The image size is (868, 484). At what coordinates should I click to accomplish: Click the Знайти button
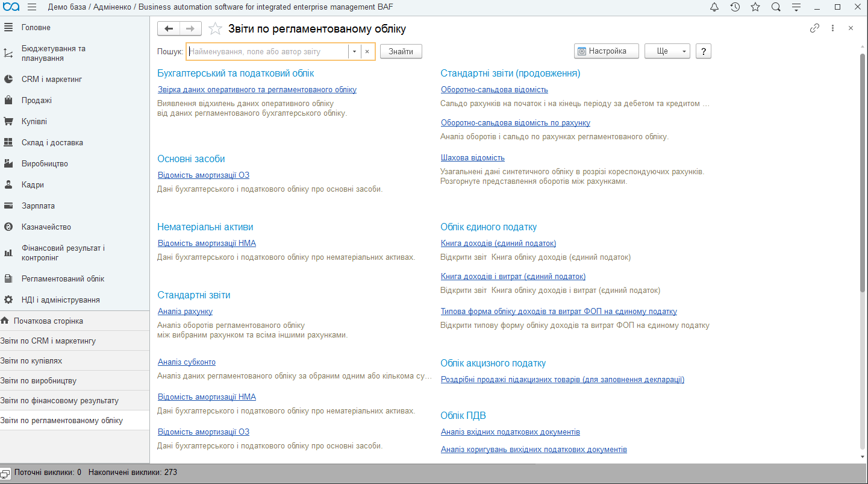[401, 51]
